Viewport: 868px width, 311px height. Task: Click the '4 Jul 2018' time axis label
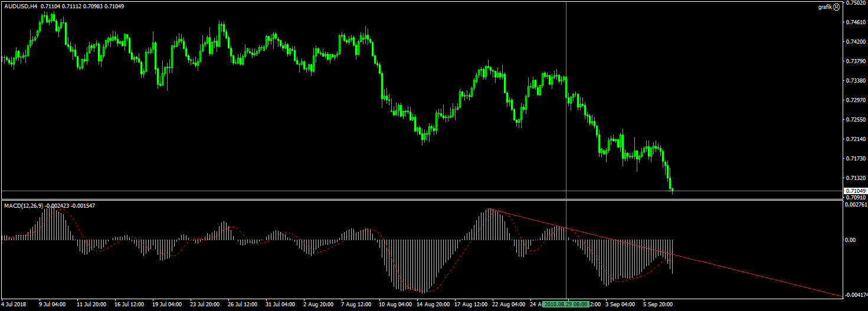(15, 305)
